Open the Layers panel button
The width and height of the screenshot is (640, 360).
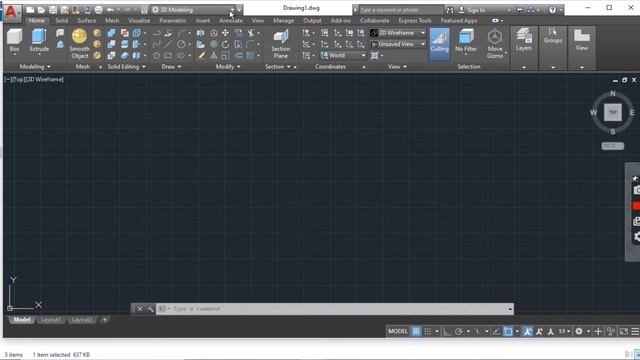click(x=524, y=40)
